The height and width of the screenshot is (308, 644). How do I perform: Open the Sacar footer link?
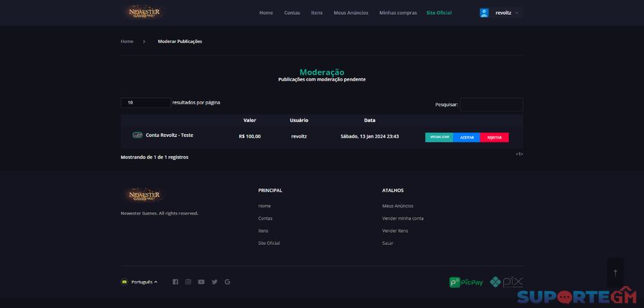pyautogui.click(x=388, y=243)
